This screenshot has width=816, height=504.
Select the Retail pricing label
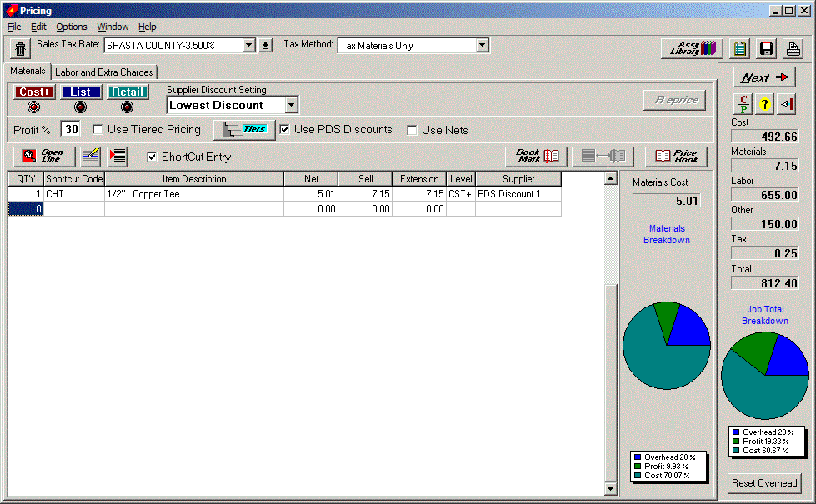[128, 92]
